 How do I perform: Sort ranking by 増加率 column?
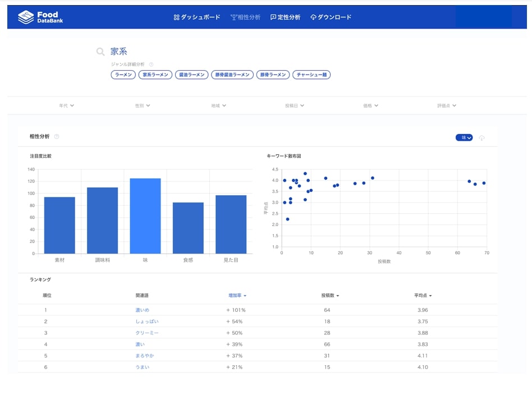237,296
